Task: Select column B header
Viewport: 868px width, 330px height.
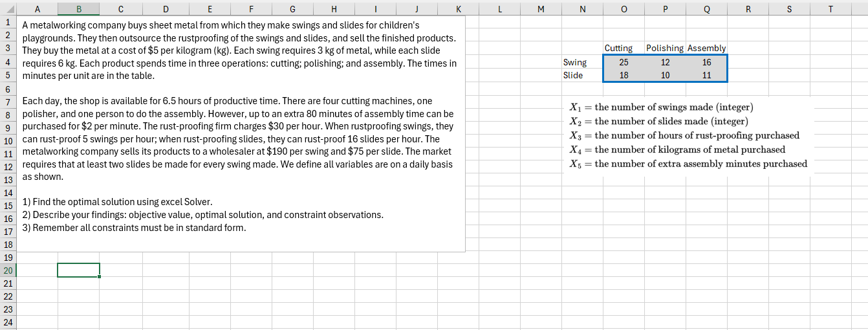Action: point(78,8)
